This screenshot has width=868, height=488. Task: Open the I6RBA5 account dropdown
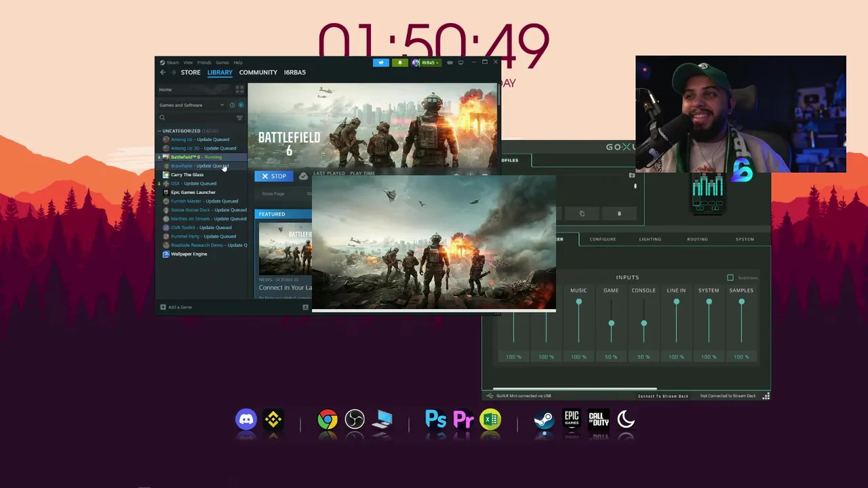(x=426, y=62)
